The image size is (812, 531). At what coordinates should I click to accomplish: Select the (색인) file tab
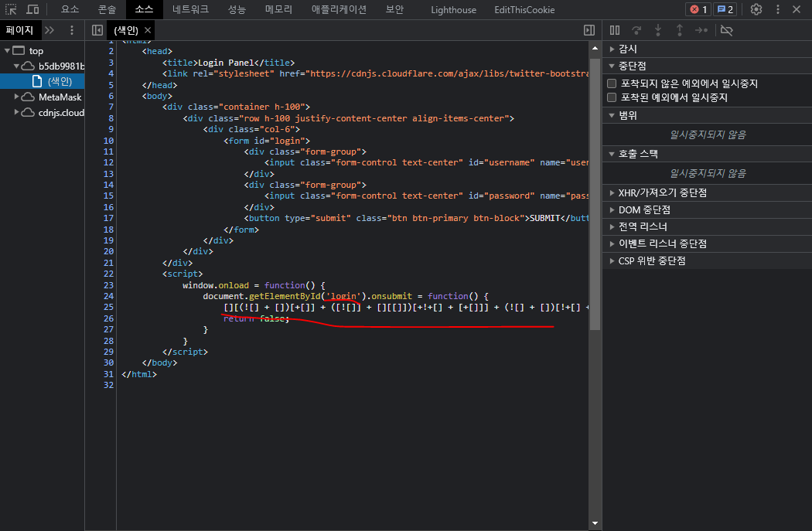tap(126, 30)
